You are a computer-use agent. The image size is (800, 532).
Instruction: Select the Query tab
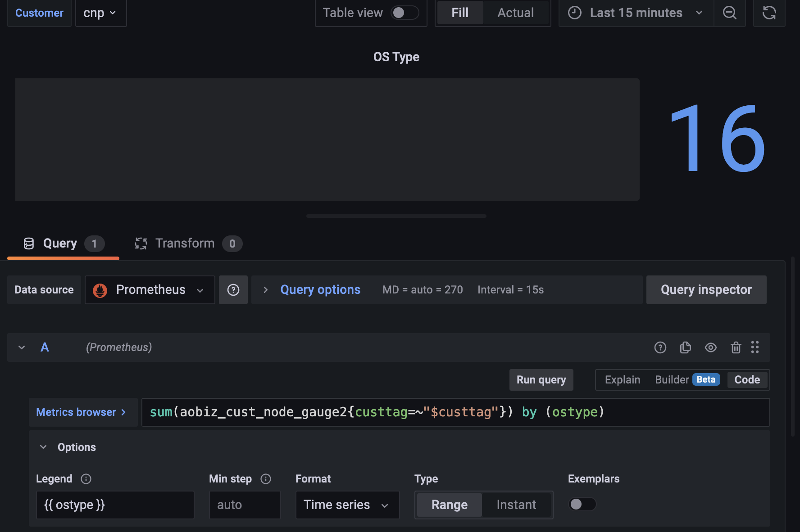point(63,243)
